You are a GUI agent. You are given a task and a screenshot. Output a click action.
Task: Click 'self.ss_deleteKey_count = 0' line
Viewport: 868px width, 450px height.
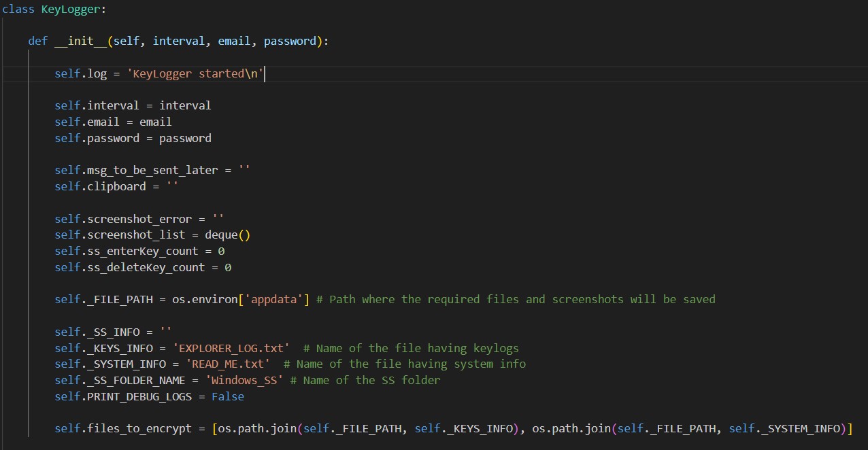(143, 267)
